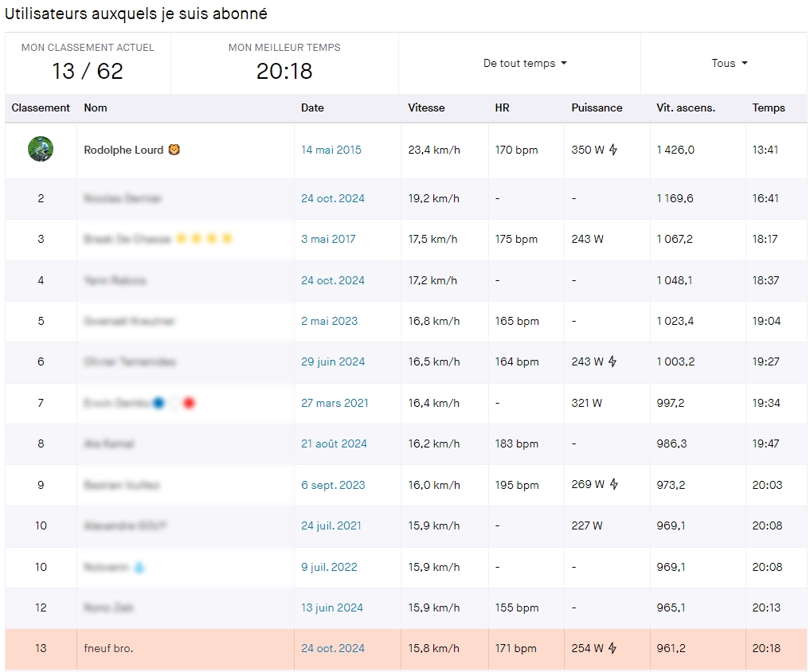This screenshot has height=672, width=810.
Task: Click the blue-white-red dots in rank 7 row
Action: pos(174,403)
